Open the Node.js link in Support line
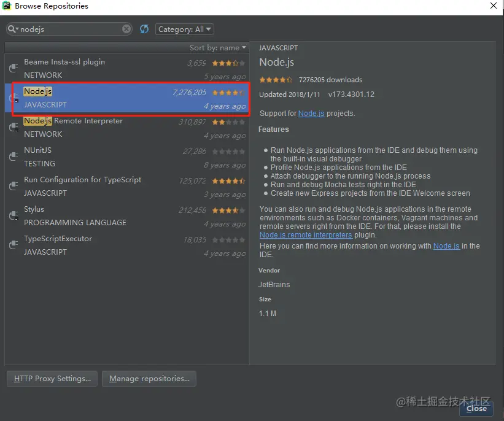 [x=311, y=114]
